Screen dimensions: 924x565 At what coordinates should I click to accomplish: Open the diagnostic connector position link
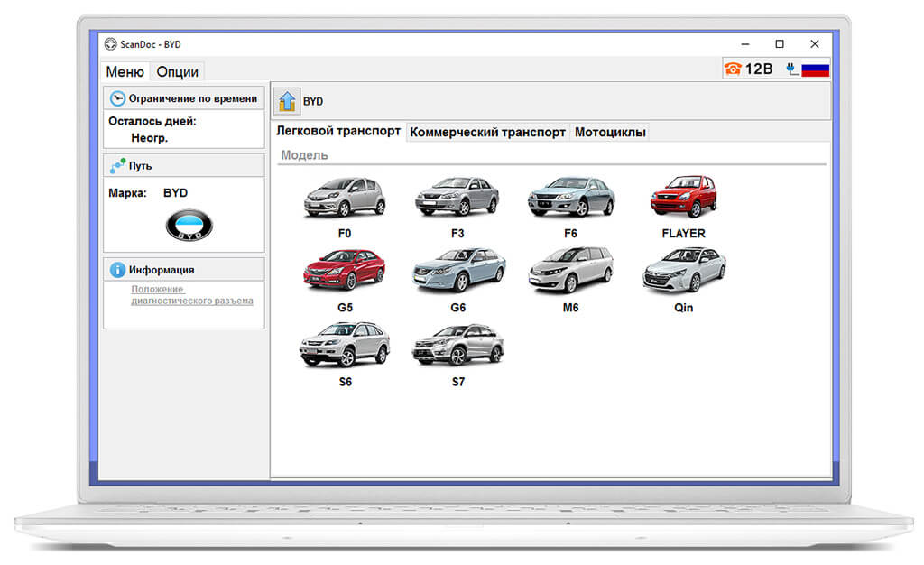point(192,294)
